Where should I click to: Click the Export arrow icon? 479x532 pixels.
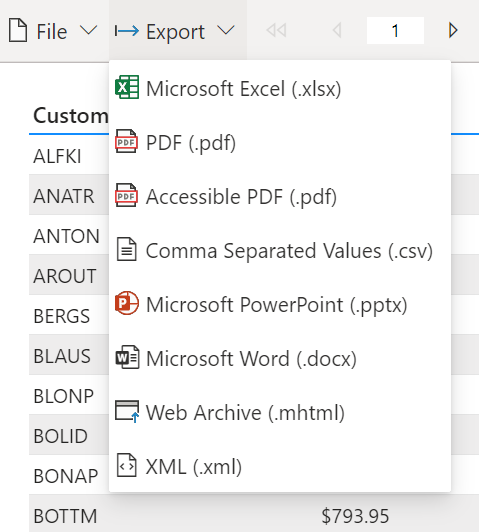(x=127, y=31)
